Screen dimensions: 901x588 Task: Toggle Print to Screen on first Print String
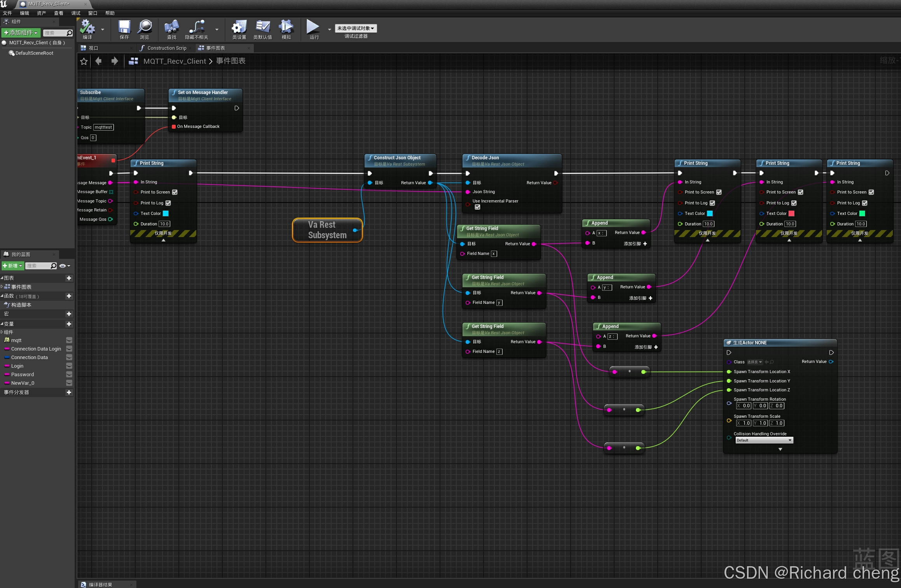click(175, 192)
